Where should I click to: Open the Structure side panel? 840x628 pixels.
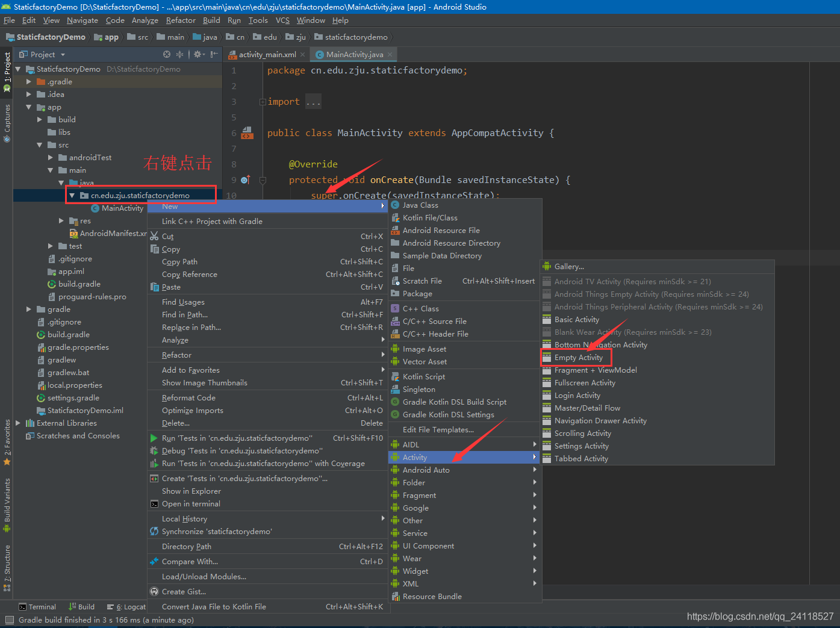point(7,567)
